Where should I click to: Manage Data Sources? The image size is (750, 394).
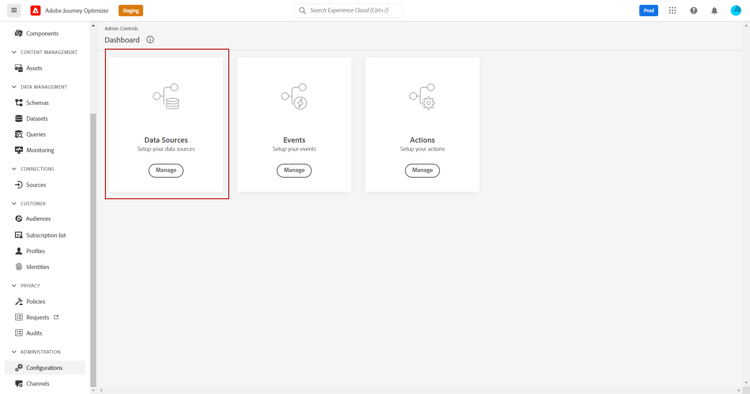tap(166, 170)
